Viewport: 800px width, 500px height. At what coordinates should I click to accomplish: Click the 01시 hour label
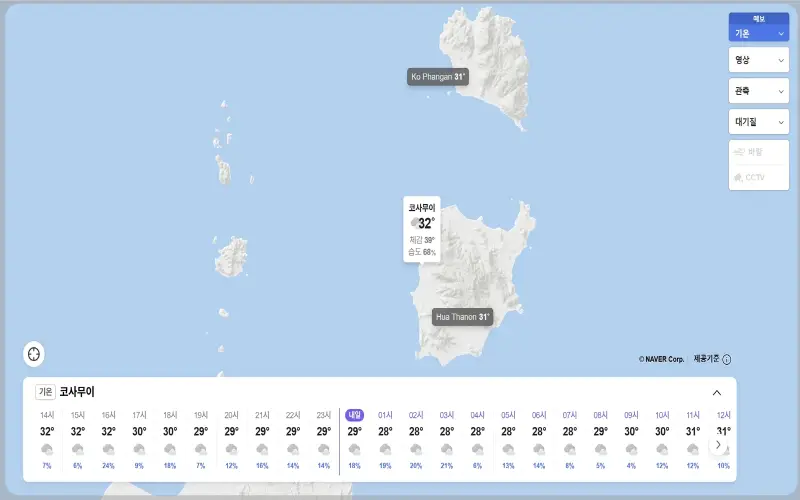click(x=385, y=415)
